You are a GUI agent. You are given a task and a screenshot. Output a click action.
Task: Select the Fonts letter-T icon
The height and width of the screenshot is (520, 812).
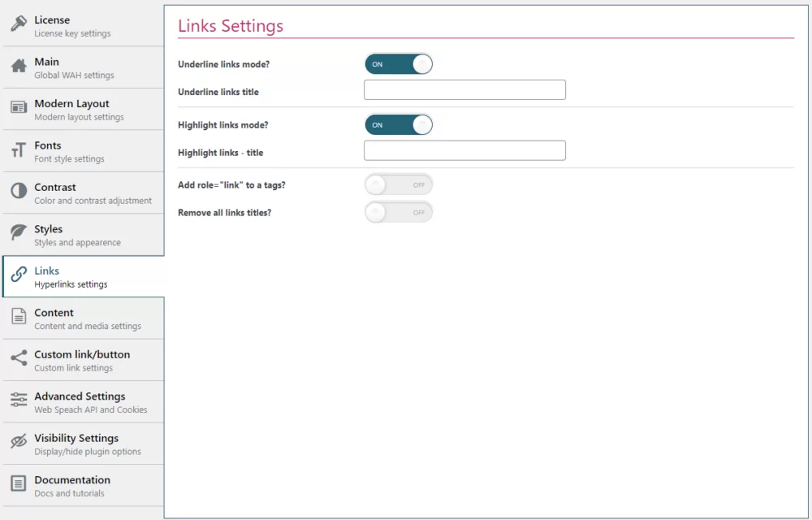(x=17, y=150)
